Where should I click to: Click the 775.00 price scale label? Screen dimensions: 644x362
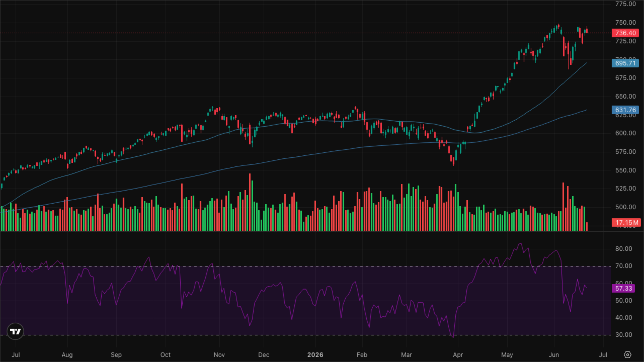[625, 4]
